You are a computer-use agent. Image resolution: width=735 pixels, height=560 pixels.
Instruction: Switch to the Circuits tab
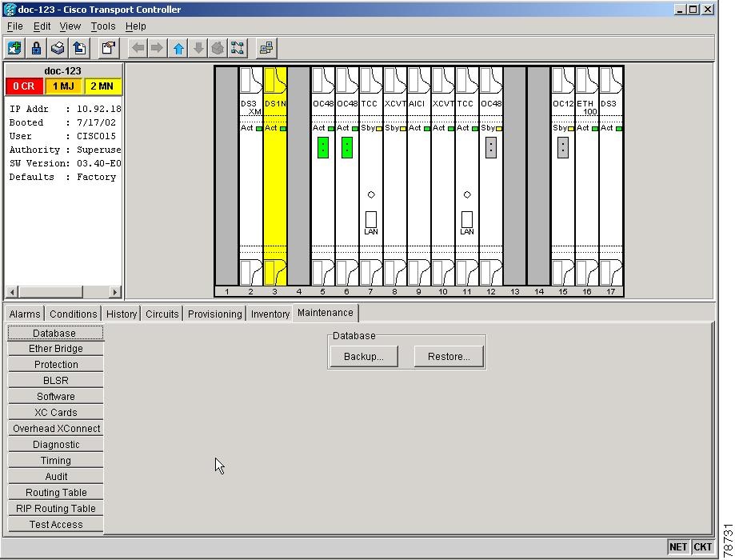[x=162, y=314]
